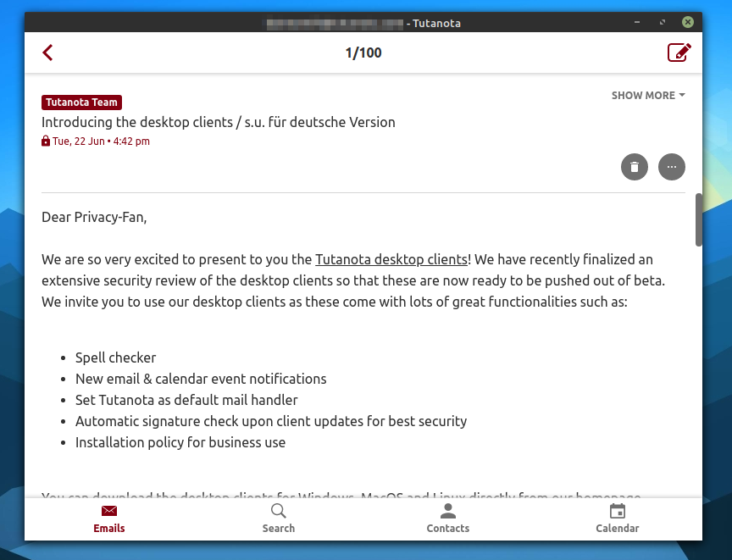The height and width of the screenshot is (560, 732).
Task: Follow the Tutanota desktop clients link
Action: [x=391, y=259]
